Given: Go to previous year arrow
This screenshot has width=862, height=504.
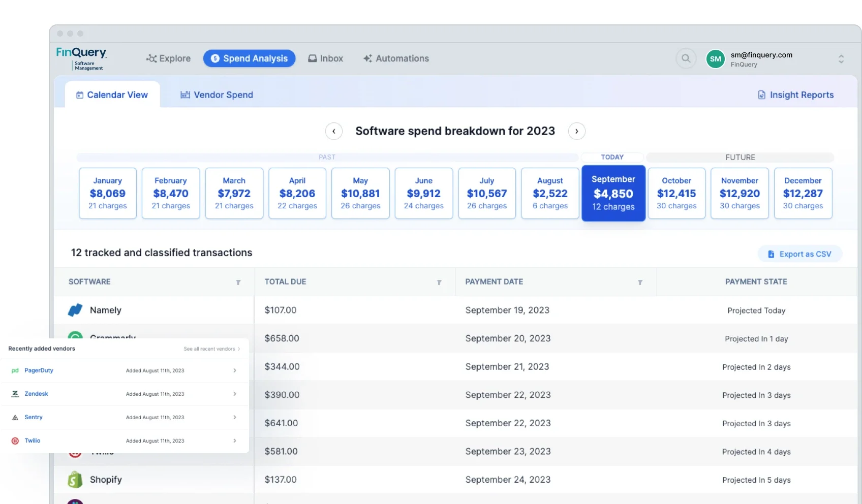Looking at the screenshot, I should pyautogui.click(x=334, y=131).
